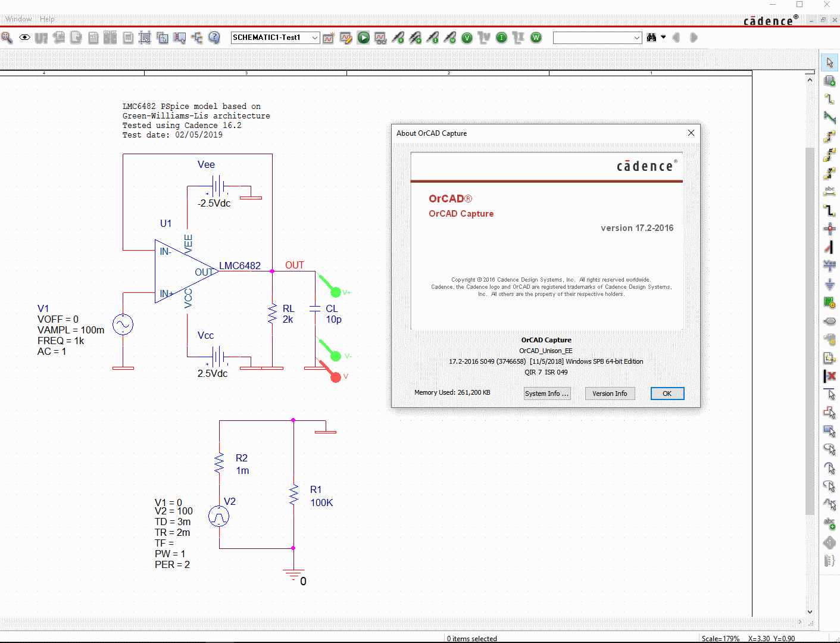Click OK in About OrCAD Capture dialog

coord(667,394)
